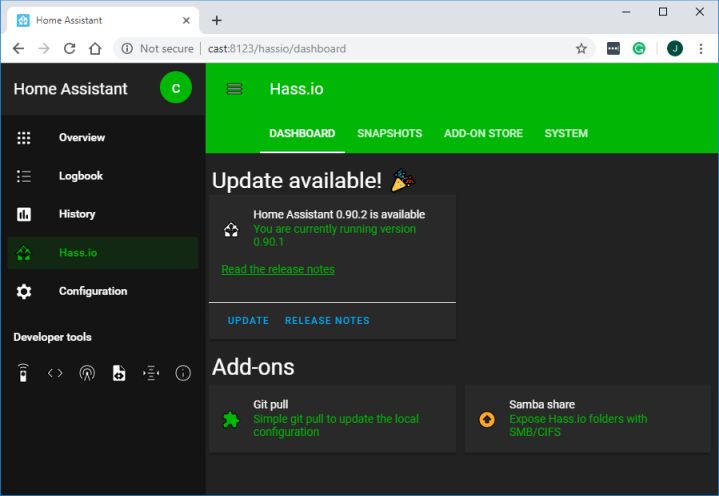Screen dimensions: 719x496
Task: Click the Home Assistant sidebar title
Action: pyautogui.click(x=71, y=88)
